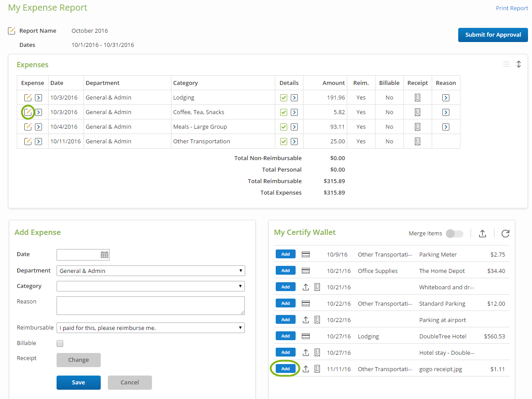Toggle the Merge Items switch
The height and width of the screenshot is (399, 532).
[x=454, y=234]
